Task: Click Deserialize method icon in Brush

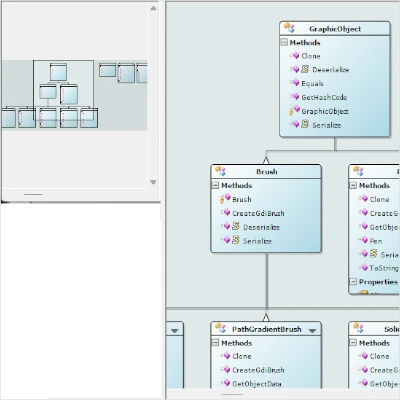Action: 230,227
